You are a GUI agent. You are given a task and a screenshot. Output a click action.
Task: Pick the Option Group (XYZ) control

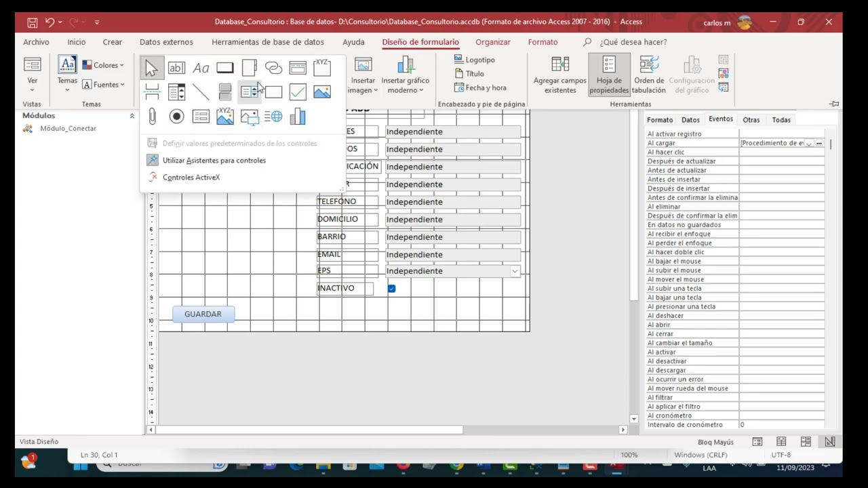point(322,68)
